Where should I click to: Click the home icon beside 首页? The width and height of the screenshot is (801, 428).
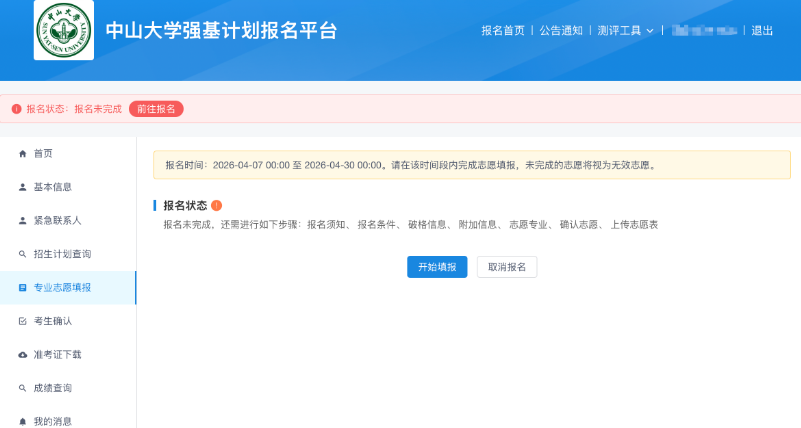[23, 153]
